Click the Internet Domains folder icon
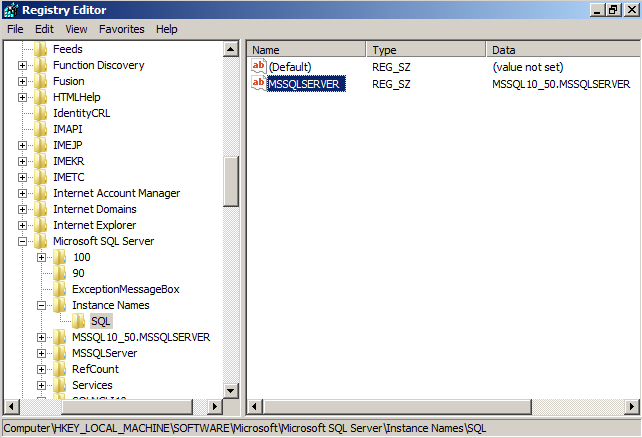642x438 pixels. point(40,209)
